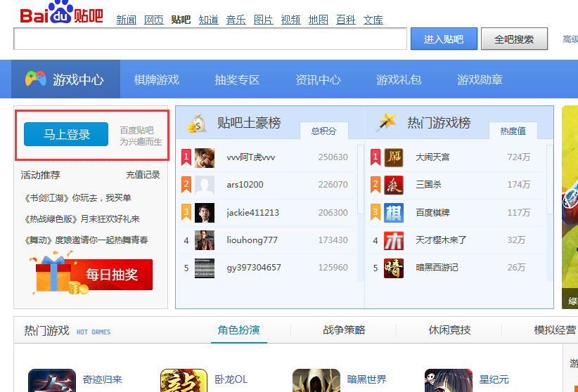Switch to 模拟经营 category
The image size is (578, 392).
(x=555, y=330)
